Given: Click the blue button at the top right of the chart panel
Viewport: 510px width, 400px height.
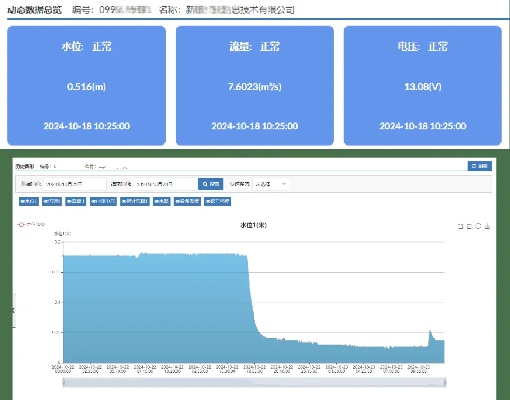Looking at the screenshot, I should pyautogui.click(x=480, y=166).
